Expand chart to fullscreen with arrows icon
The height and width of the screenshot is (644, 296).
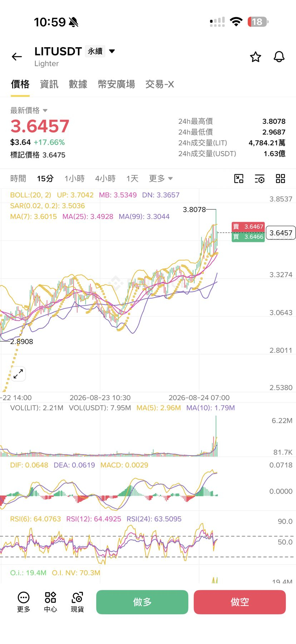[18, 374]
